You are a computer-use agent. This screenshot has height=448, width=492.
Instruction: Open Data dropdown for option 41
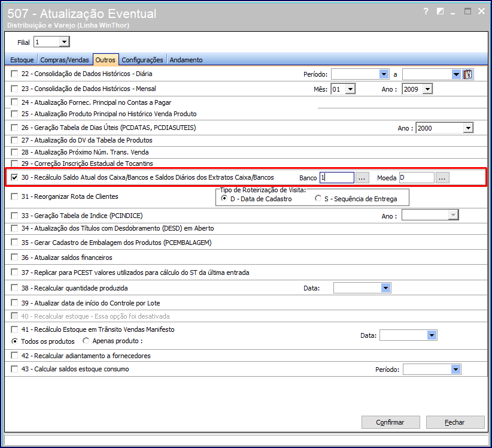[x=432, y=335]
